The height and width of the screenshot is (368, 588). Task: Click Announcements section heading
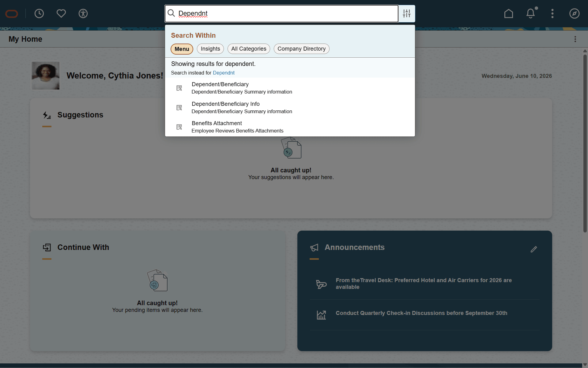coord(354,247)
